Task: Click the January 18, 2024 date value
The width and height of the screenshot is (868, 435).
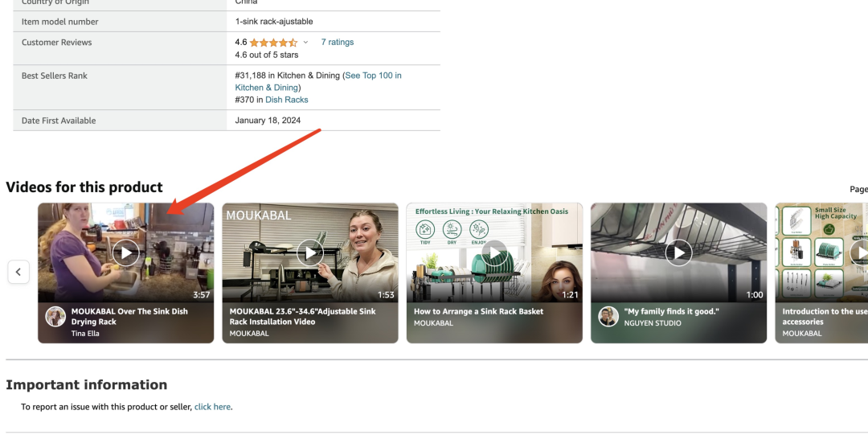Action: (268, 121)
